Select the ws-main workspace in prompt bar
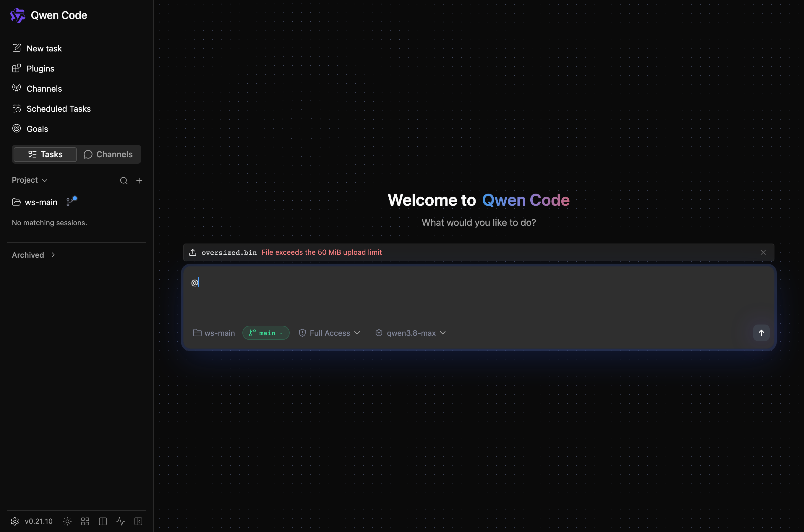Viewport: 804px width, 532px height. point(214,333)
